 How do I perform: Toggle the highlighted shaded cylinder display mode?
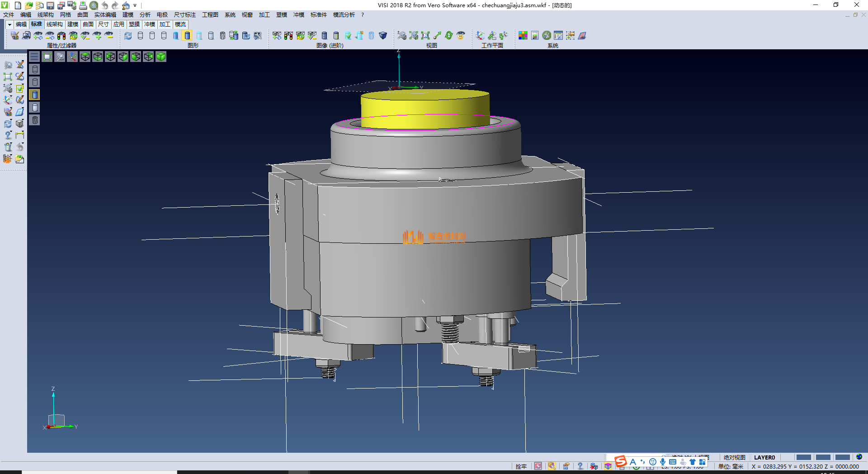click(187, 35)
